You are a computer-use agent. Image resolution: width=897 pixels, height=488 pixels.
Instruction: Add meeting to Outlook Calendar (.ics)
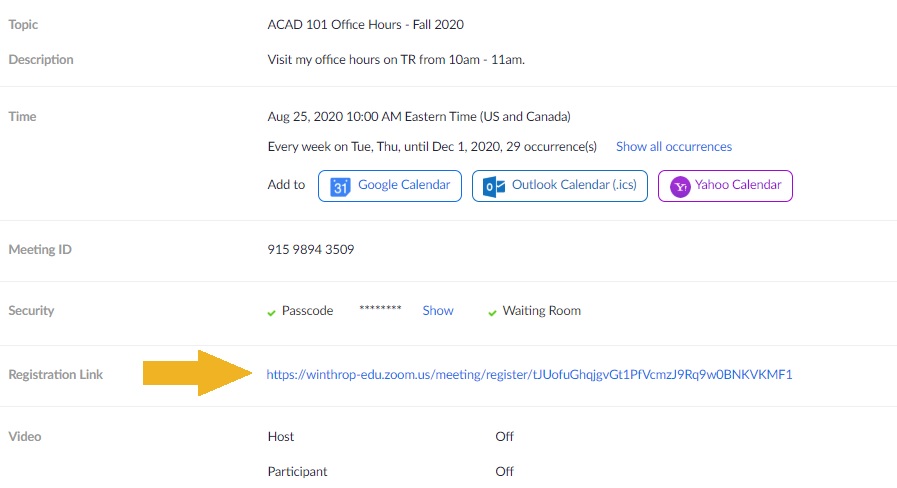coord(559,185)
